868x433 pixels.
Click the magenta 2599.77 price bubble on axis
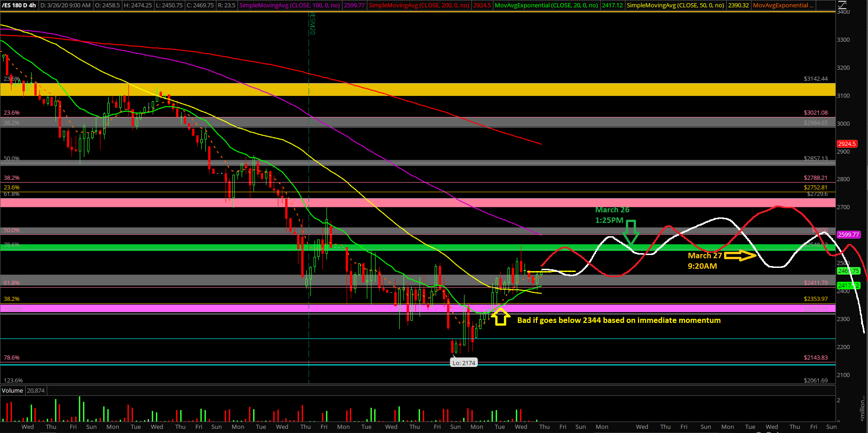point(848,234)
